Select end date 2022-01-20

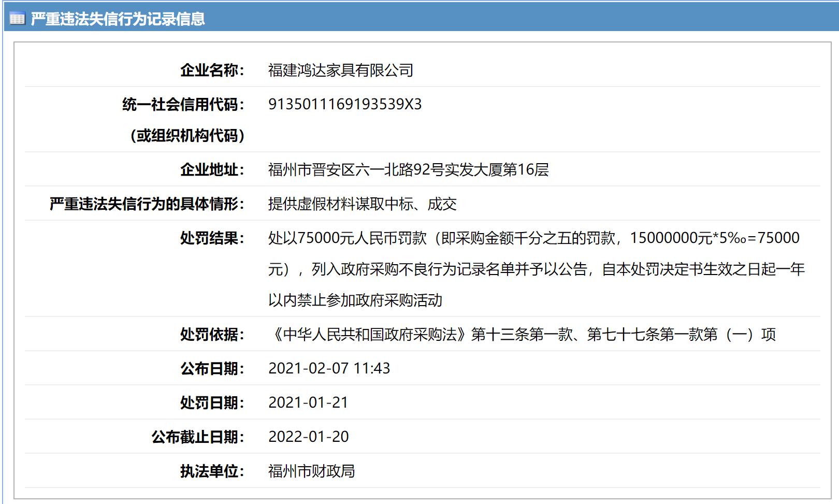[309, 437]
